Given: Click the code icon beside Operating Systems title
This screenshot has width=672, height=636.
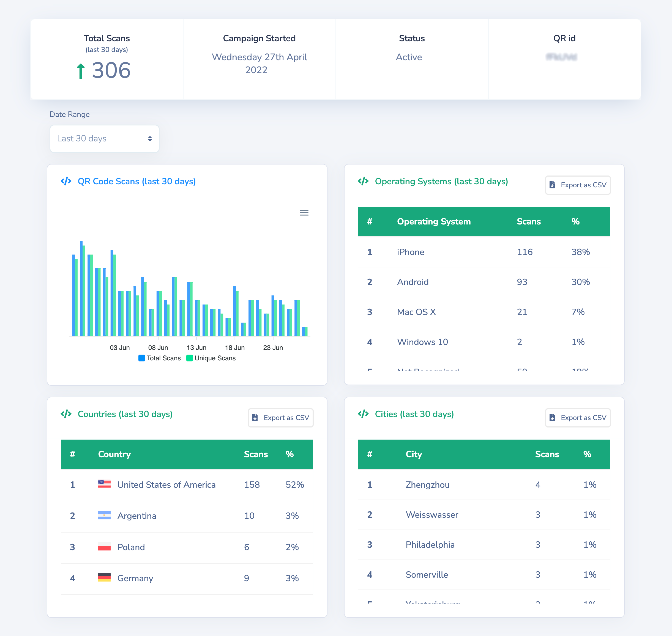Looking at the screenshot, I should tap(363, 181).
